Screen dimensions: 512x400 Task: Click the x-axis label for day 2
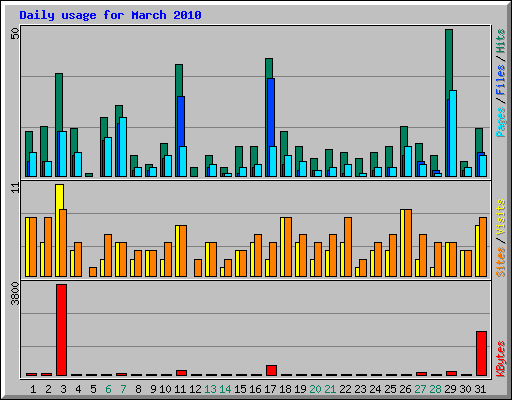click(x=48, y=389)
